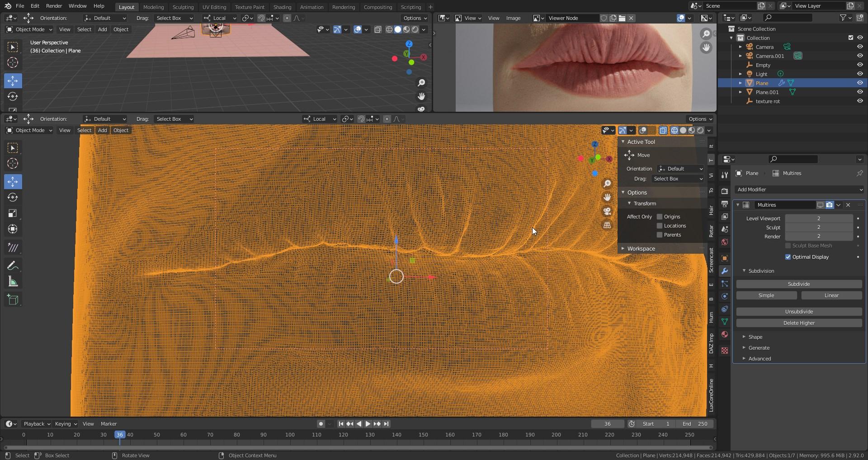Viewport: 868px width, 460px height.
Task: Select the Scale tool in main viewport
Action: 13,213
